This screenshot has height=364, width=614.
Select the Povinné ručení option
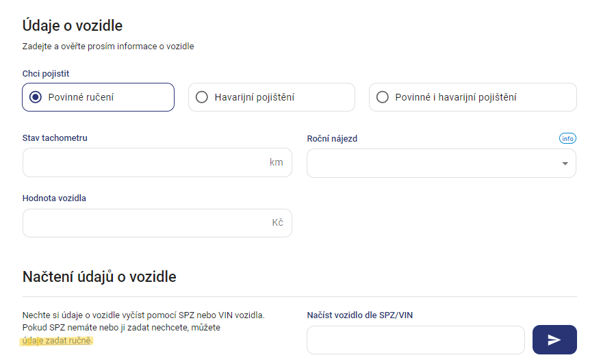[x=99, y=97]
